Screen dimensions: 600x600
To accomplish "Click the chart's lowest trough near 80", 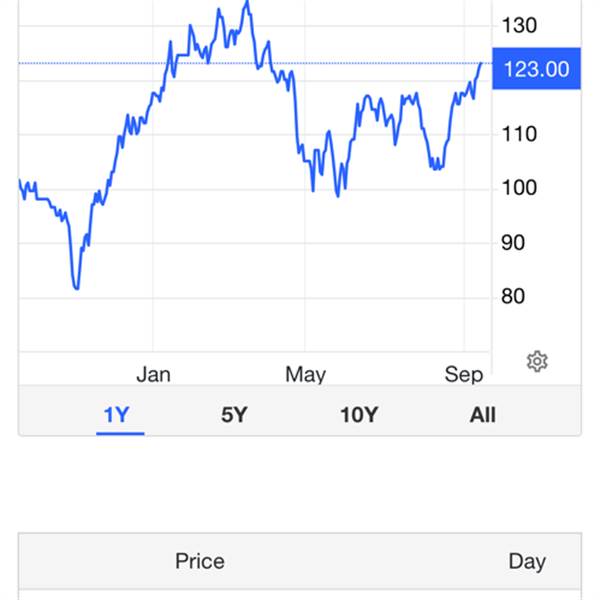I will (x=76, y=287).
